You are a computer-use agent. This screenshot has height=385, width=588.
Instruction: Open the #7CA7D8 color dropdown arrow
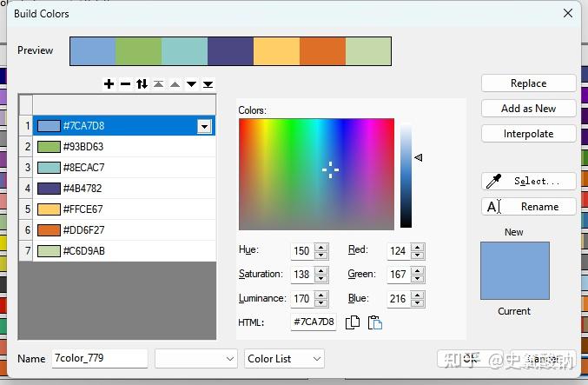(x=204, y=126)
